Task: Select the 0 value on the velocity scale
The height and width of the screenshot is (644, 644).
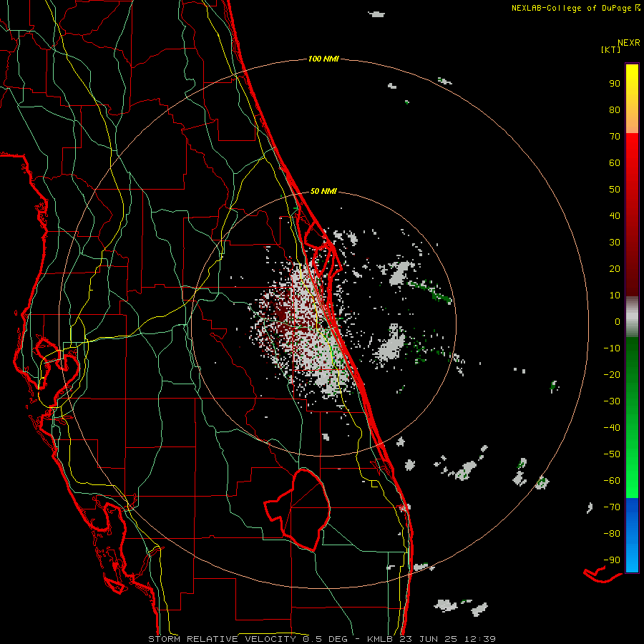Action: point(618,322)
